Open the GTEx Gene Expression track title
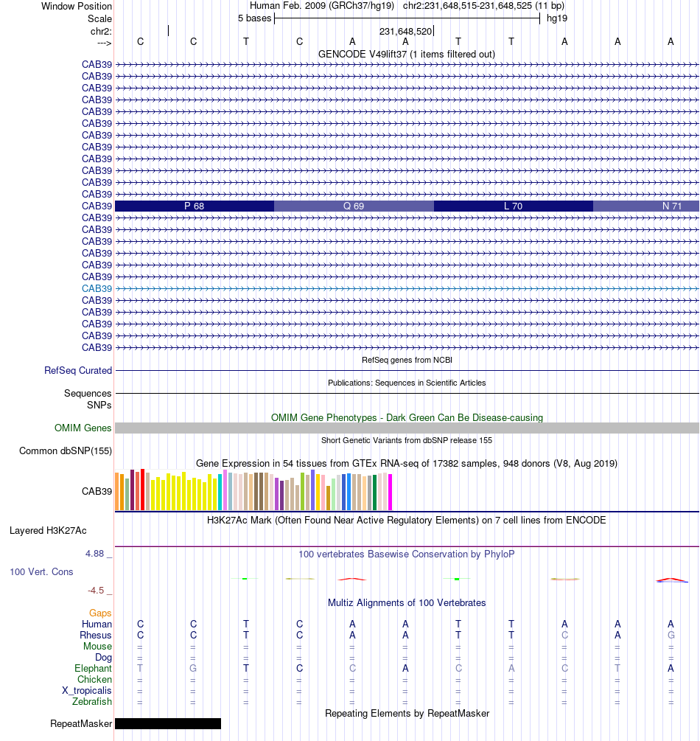 [x=407, y=464]
